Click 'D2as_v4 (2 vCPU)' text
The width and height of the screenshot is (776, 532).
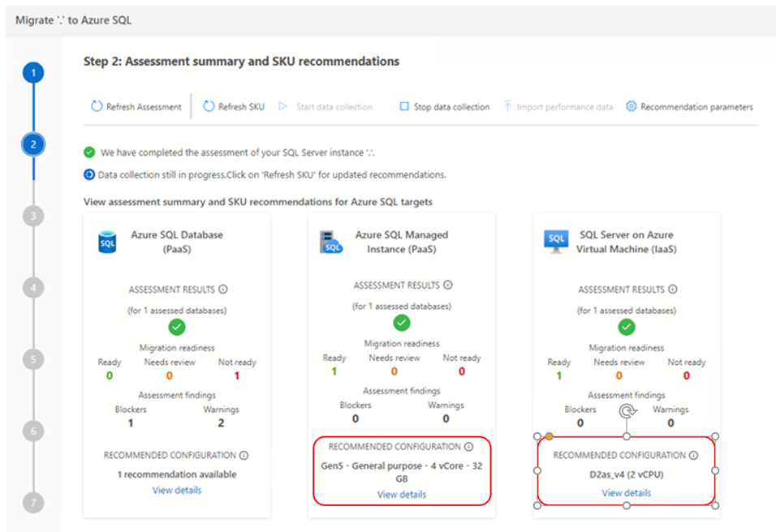tap(627, 474)
